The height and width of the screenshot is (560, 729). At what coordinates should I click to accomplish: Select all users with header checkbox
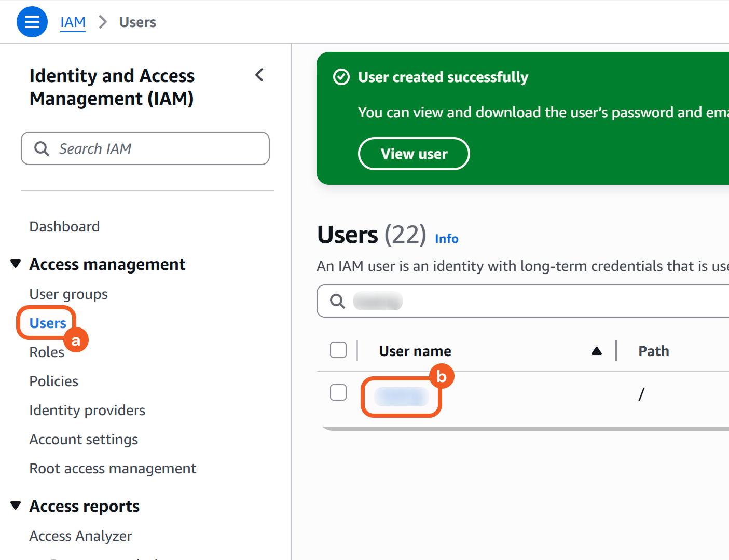click(x=338, y=350)
